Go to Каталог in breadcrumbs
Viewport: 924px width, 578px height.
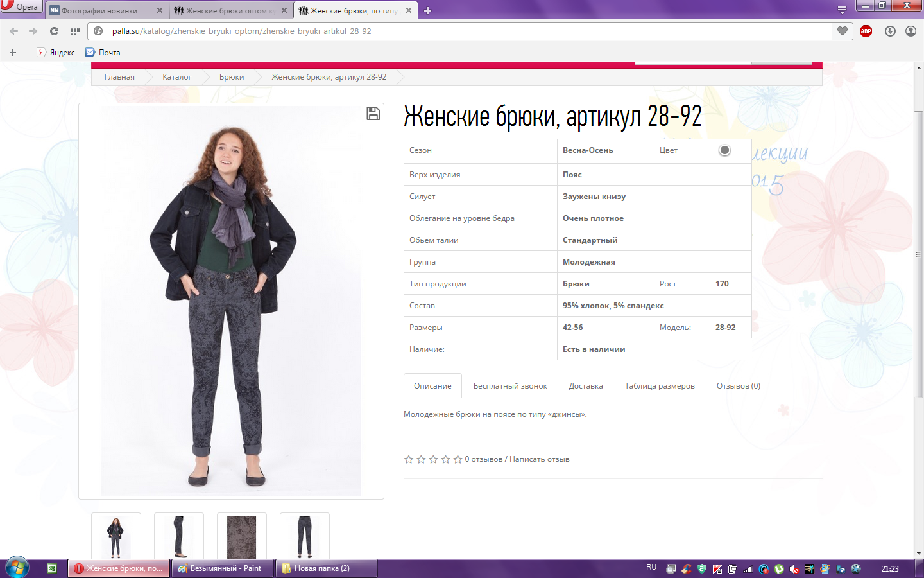(176, 77)
